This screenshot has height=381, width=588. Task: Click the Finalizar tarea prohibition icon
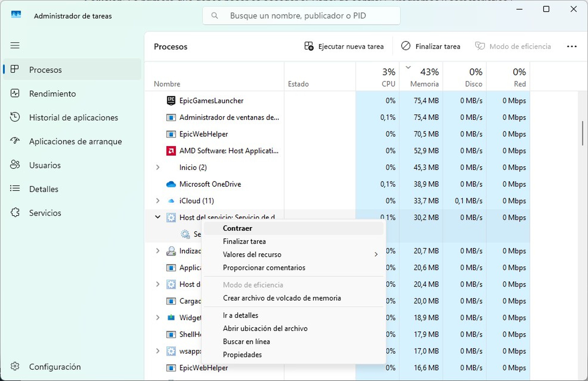point(406,46)
